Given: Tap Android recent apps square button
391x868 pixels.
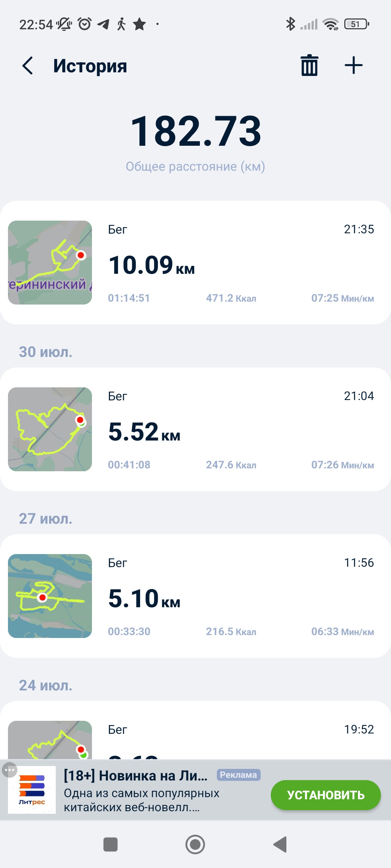Looking at the screenshot, I should coord(110,844).
